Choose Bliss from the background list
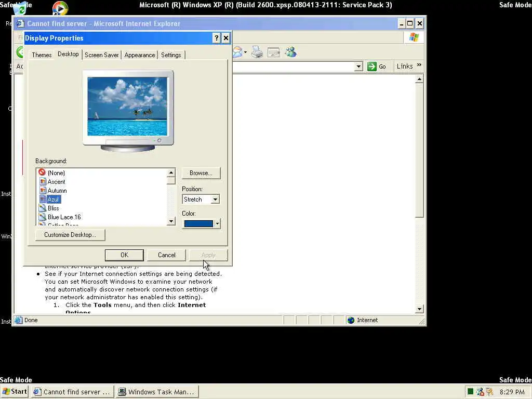Screen dimensions: 532x399 (x=54, y=208)
